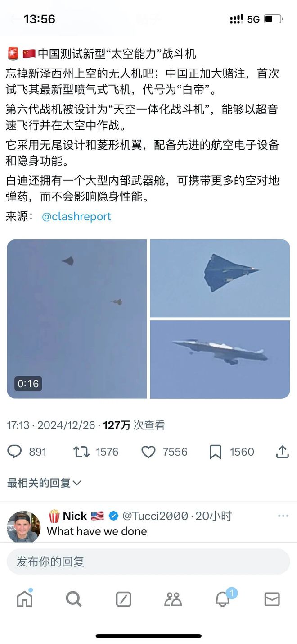
Task: Tap the retweet icon
Action: click(81, 452)
